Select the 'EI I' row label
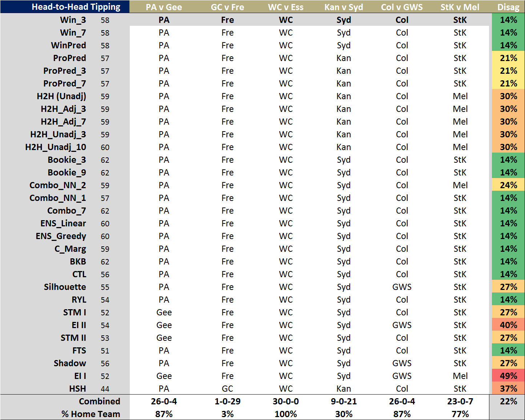 tap(80, 376)
